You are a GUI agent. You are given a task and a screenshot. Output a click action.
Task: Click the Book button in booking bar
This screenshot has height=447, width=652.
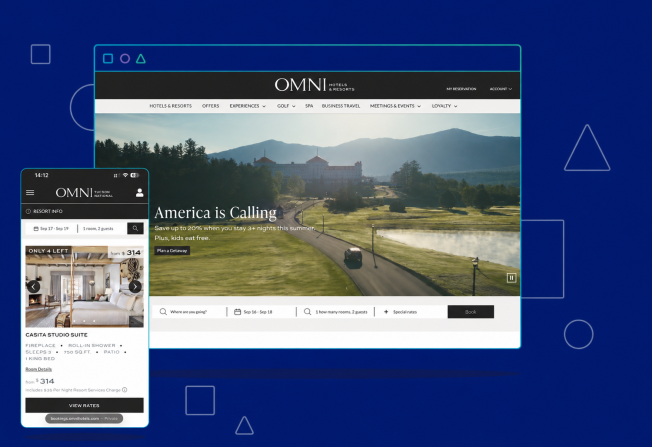click(471, 312)
